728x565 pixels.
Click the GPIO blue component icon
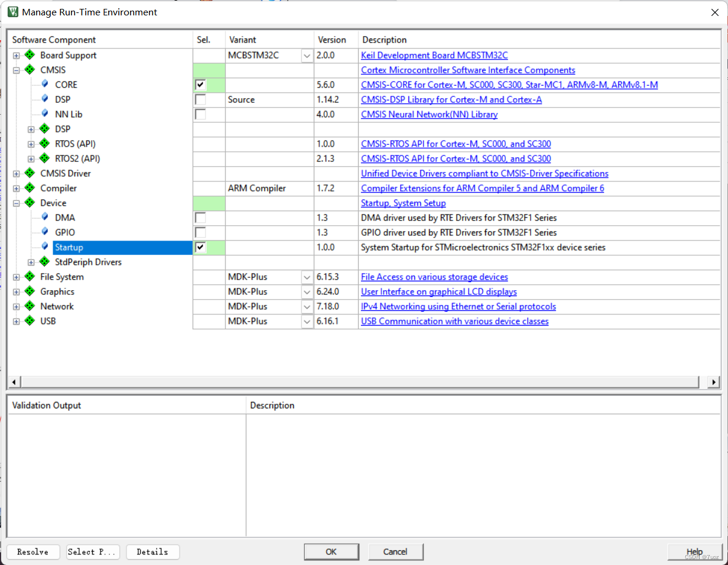point(45,232)
